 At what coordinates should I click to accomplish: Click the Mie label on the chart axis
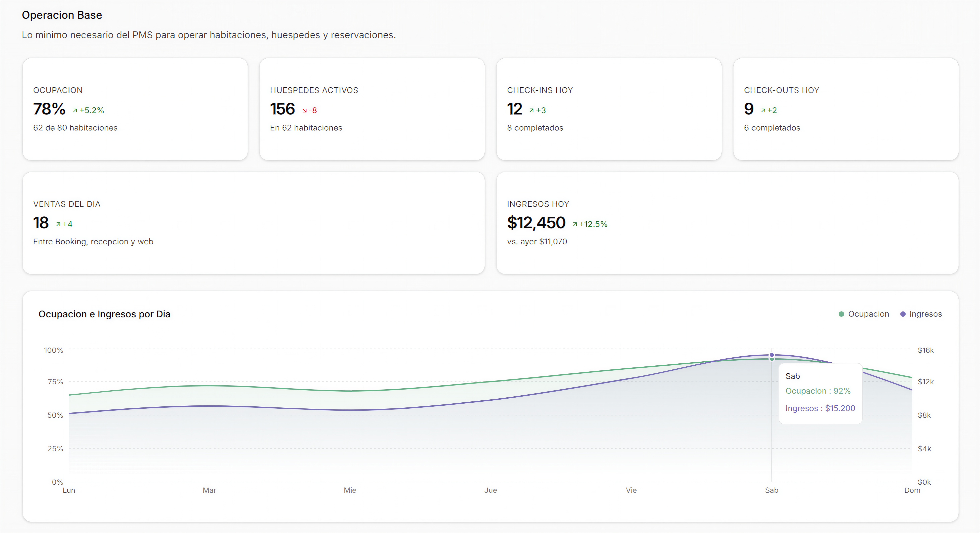[350, 490]
